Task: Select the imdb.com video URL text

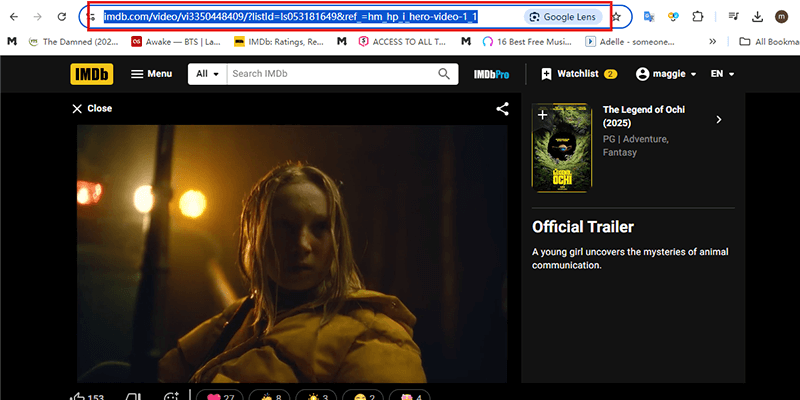Action: tap(290, 17)
